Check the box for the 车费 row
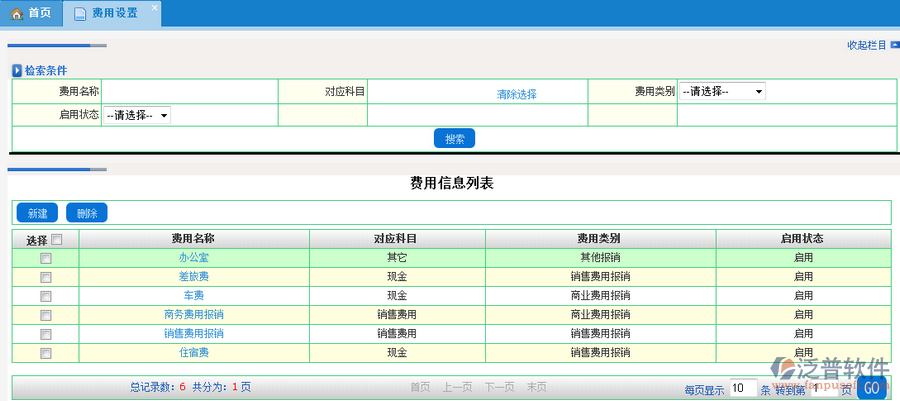 pyautogui.click(x=45, y=296)
